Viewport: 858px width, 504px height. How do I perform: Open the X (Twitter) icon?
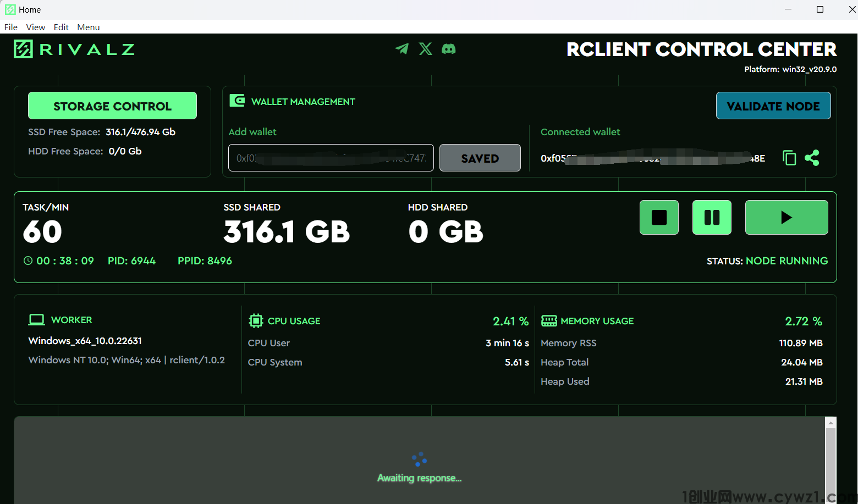point(425,49)
